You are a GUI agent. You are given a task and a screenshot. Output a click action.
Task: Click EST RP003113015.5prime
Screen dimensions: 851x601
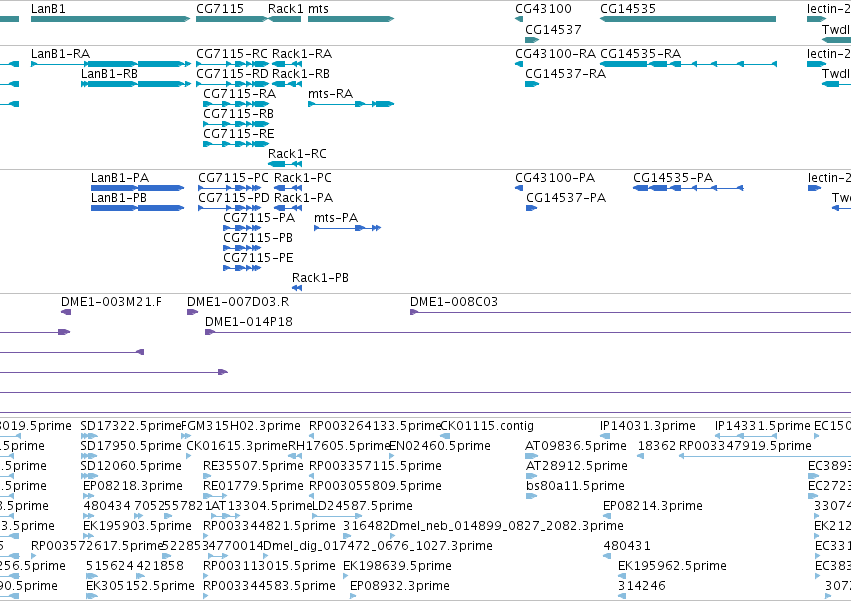[206, 577]
